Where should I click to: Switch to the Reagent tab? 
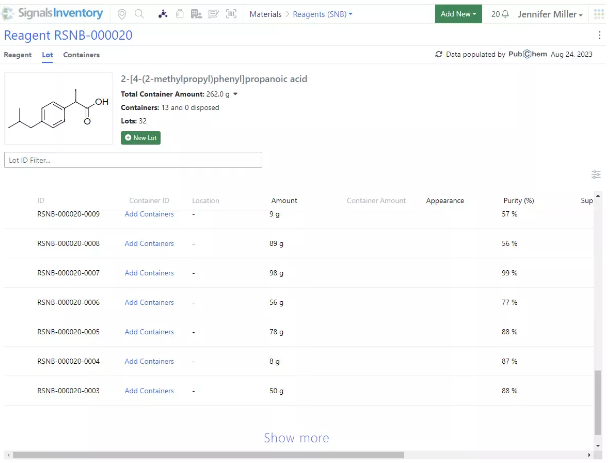(18, 54)
